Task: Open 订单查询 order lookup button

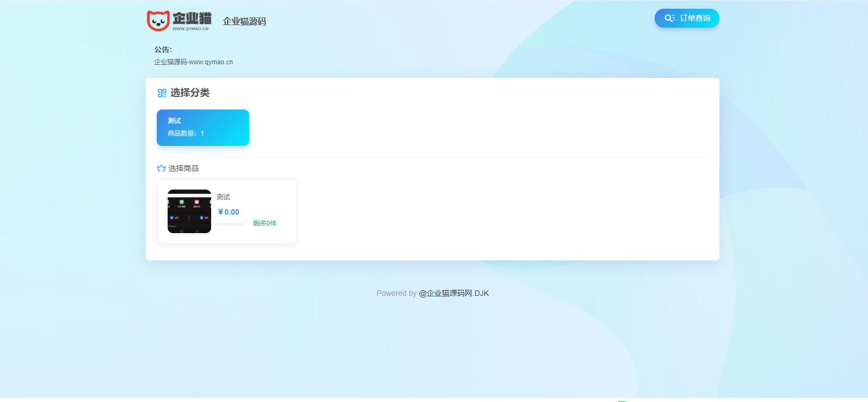Action: (686, 19)
